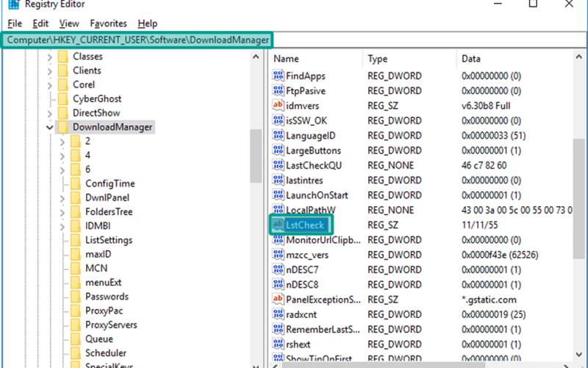Select the maxID folder icon

(x=76, y=254)
